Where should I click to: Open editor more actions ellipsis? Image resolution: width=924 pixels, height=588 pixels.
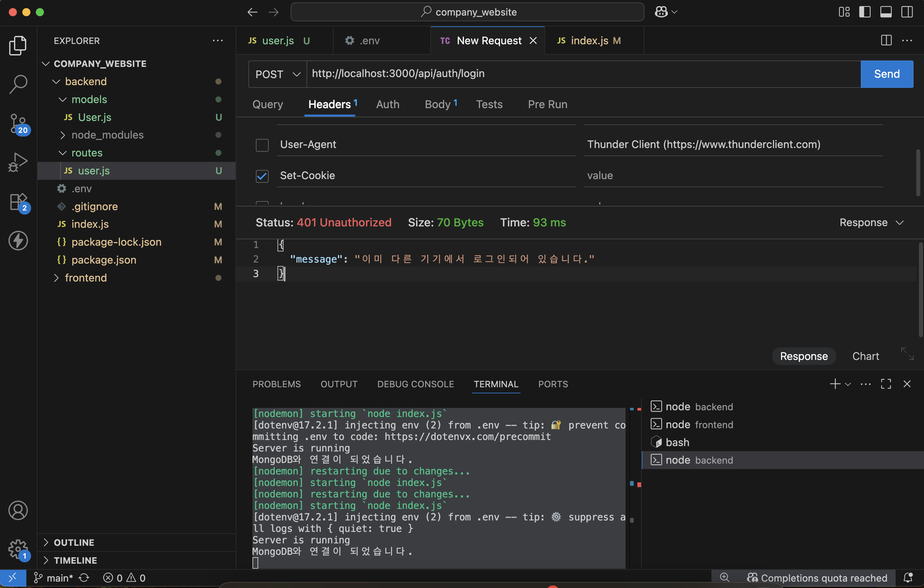[x=907, y=40]
